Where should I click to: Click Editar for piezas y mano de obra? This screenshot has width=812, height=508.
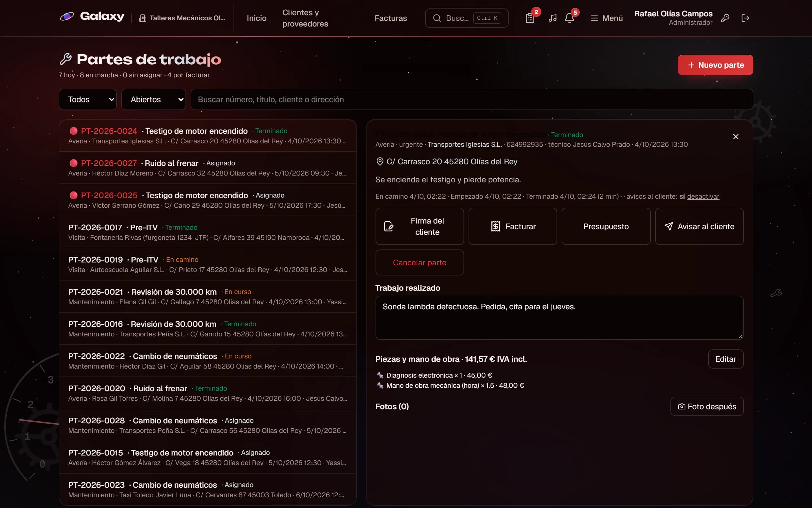pyautogui.click(x=726, y=359)
